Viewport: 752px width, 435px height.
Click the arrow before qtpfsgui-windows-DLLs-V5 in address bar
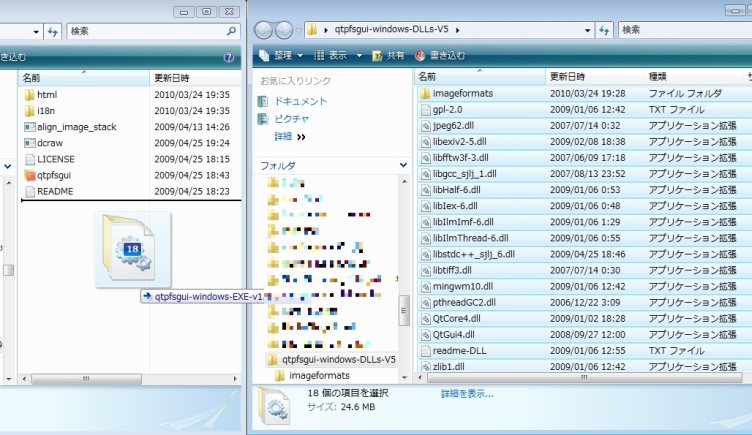(326, 30)
